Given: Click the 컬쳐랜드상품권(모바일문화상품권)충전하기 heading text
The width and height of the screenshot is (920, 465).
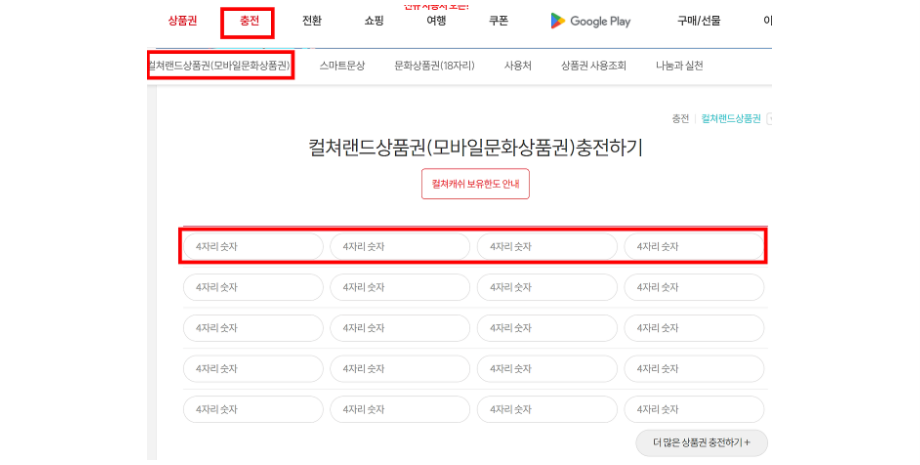Looking at the screenshot, I should click(475, 147).
